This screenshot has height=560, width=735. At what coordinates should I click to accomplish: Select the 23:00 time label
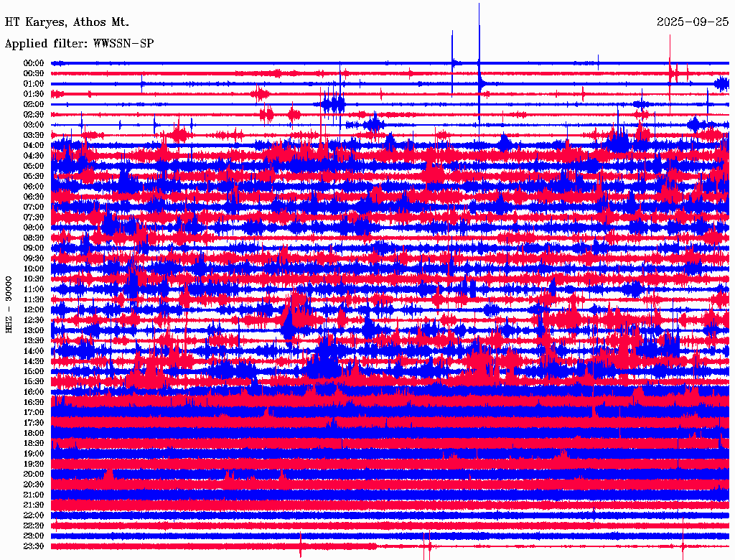33,536
